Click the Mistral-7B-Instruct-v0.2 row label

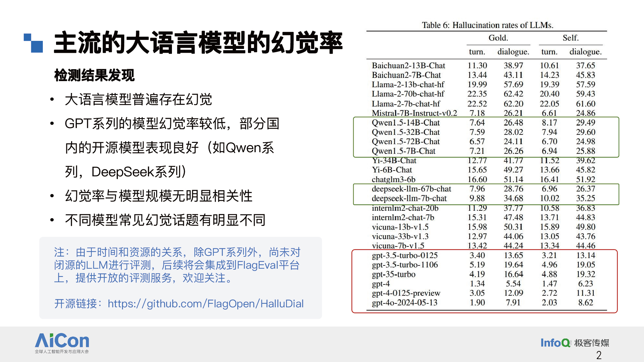[414, 113]
